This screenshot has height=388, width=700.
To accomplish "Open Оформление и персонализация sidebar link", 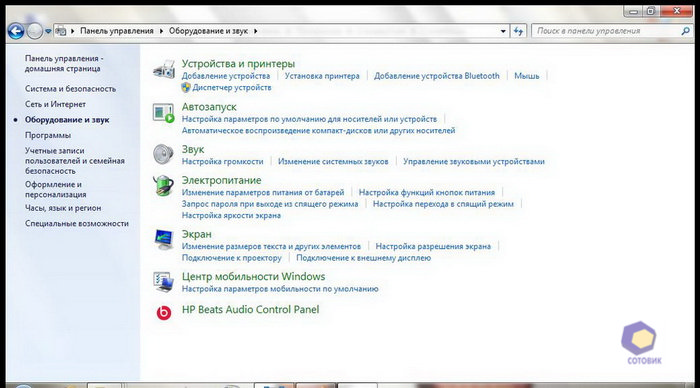I will [56, 189].
